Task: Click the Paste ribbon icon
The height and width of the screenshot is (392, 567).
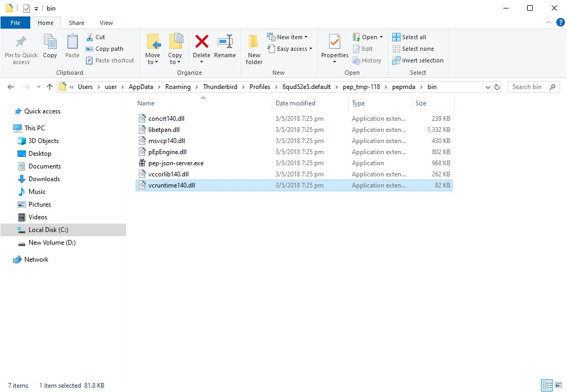Action: pyautogui.click(x=72, y=46)
